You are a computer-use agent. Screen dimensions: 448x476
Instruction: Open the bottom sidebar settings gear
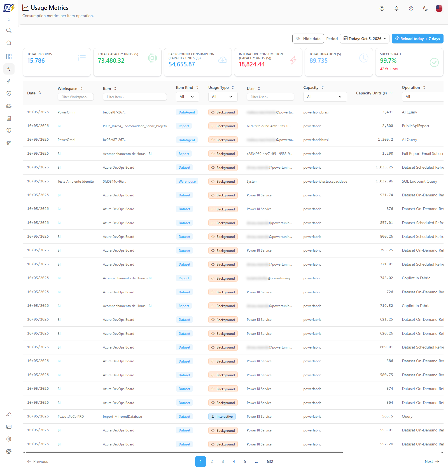pyautogui.click(x=9, y=439)
